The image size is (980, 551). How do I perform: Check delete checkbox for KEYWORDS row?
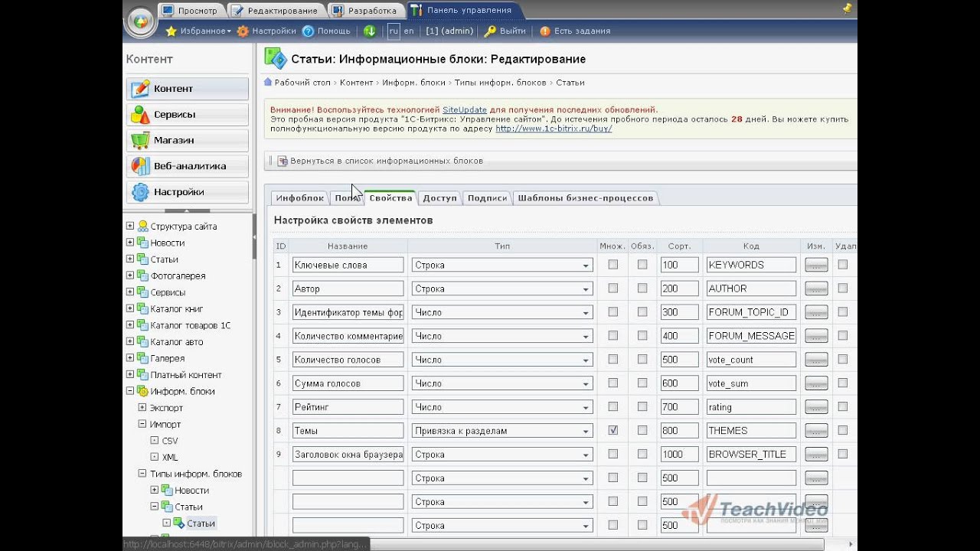[843, 265]
